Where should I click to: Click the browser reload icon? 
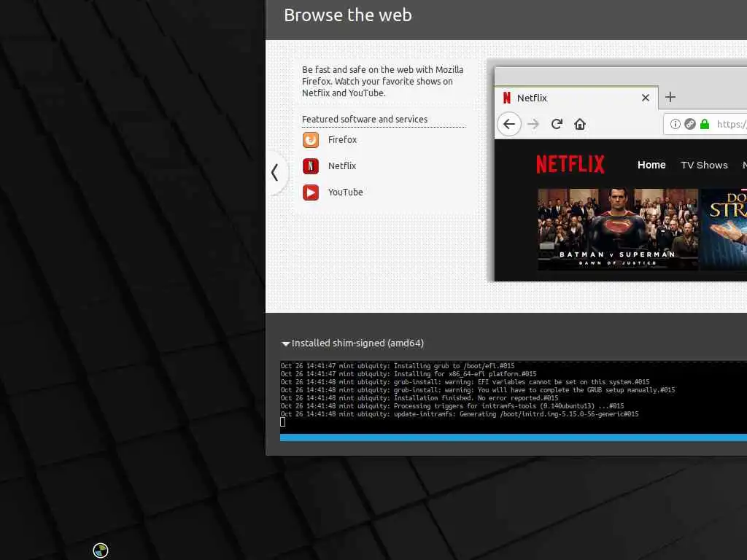click(x=557, y=124)
